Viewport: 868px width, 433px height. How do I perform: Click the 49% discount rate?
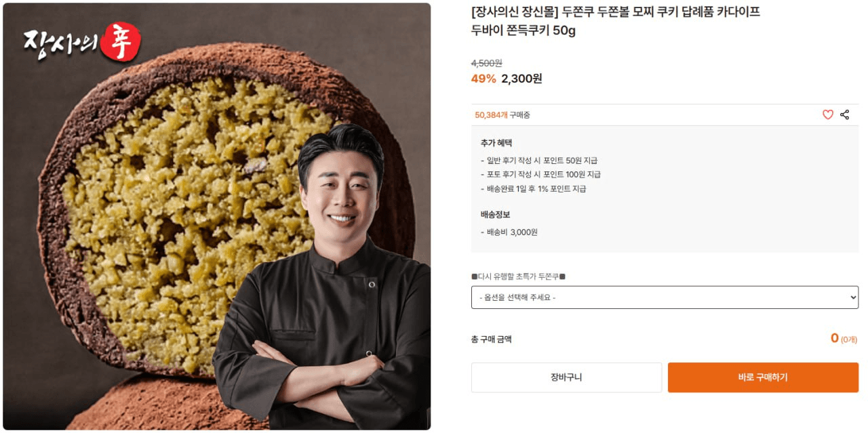(x=484, y=79)
